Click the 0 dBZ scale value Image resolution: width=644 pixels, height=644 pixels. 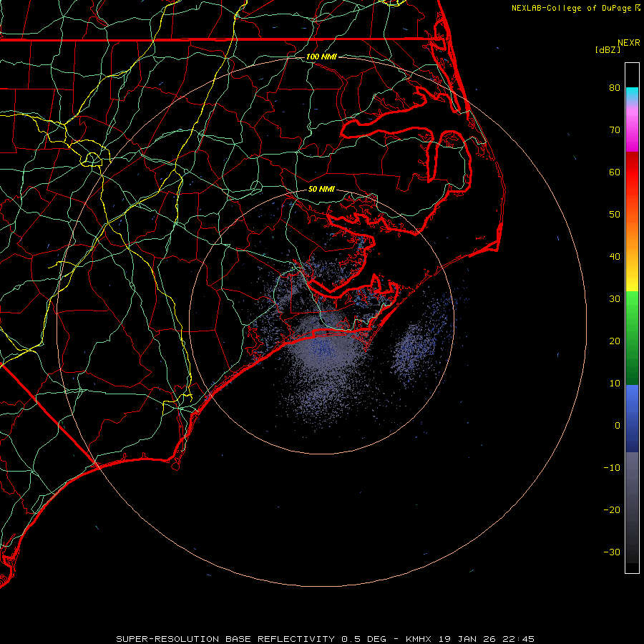(618, 426)
